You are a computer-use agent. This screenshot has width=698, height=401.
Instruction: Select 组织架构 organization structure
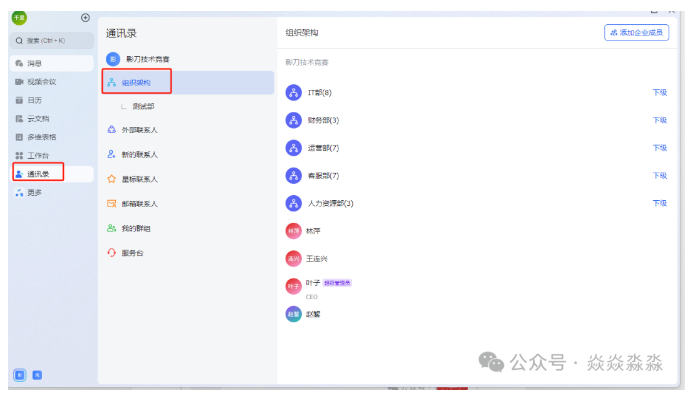tap(187, 83)
